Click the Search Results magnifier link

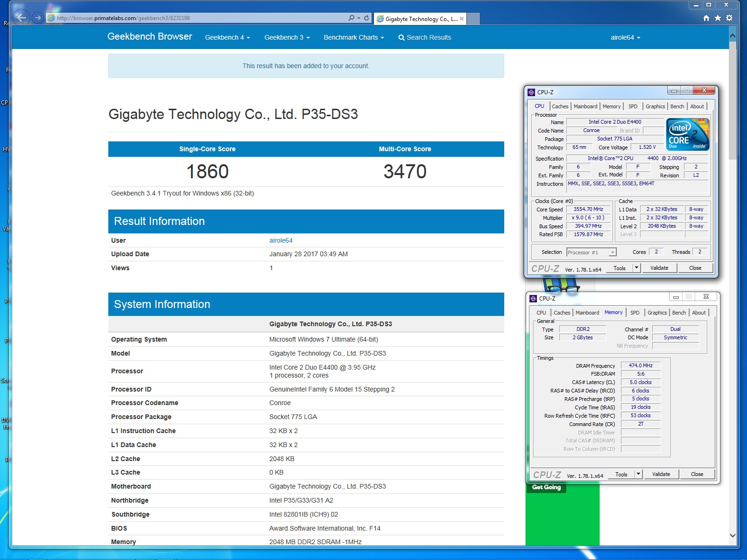424,37
